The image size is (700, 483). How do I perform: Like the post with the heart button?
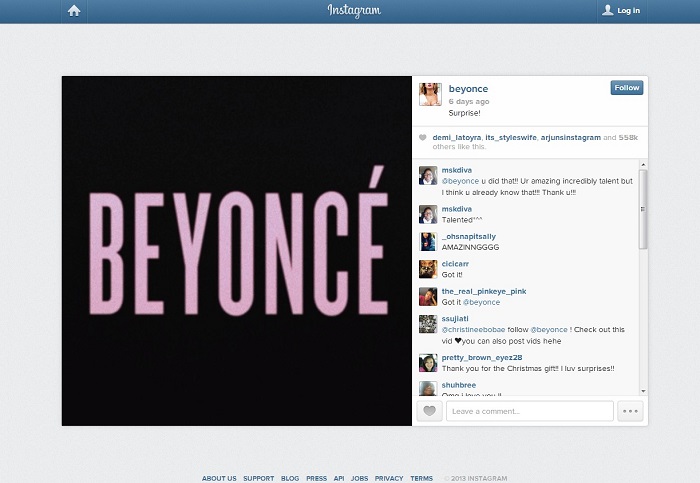coord(429,411)
